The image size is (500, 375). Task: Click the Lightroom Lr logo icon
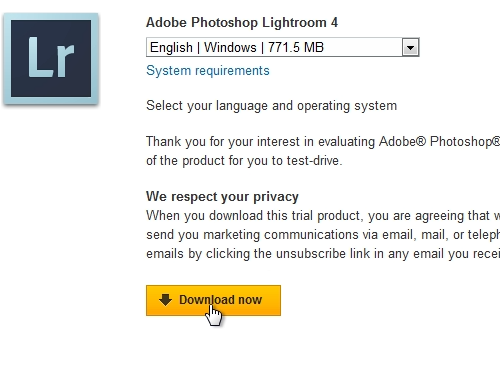pyautogui.click(x=51, y=59)
